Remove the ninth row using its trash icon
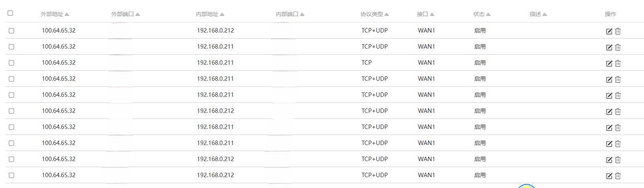Screen dimensions: 644x188 618,160
